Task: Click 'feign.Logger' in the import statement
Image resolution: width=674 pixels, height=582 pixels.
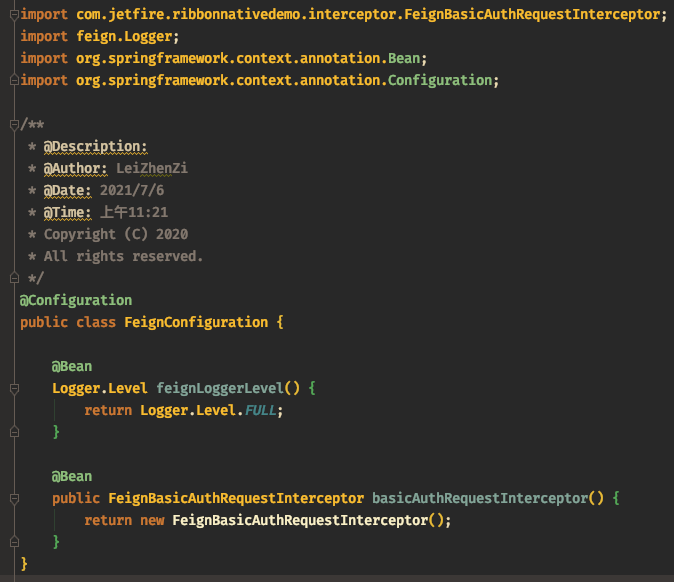Action: (124, 37)
